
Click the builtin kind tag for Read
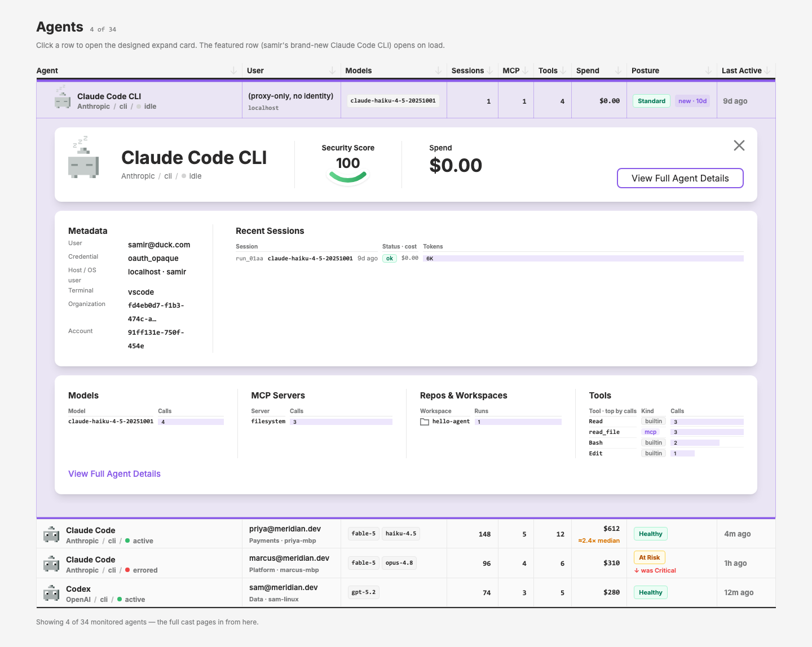pos(654,422)
